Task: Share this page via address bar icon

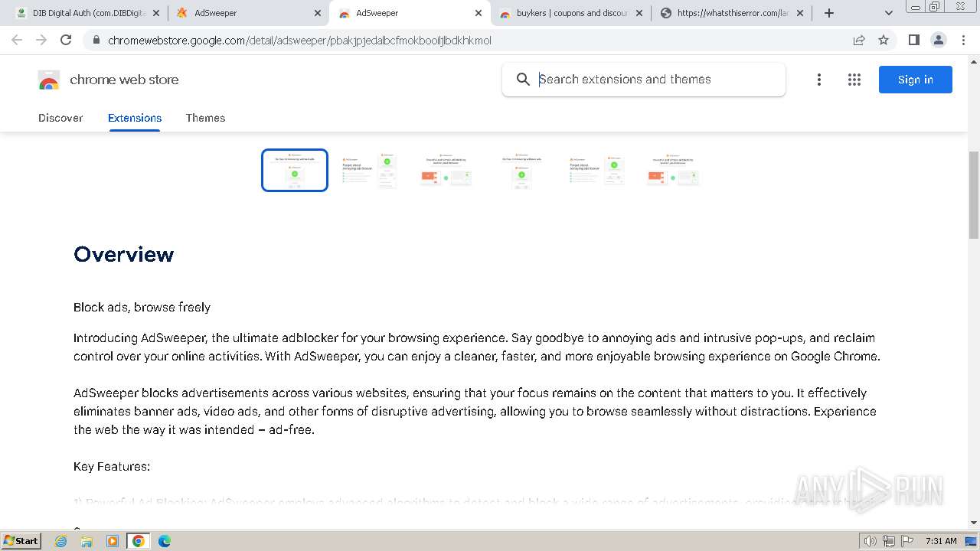Action: [x=859, y=40]
